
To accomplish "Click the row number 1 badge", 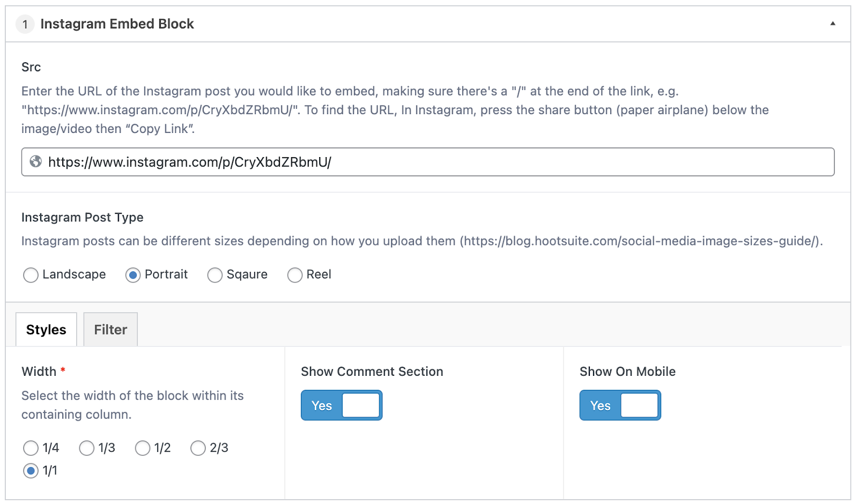I will (25, 24).
